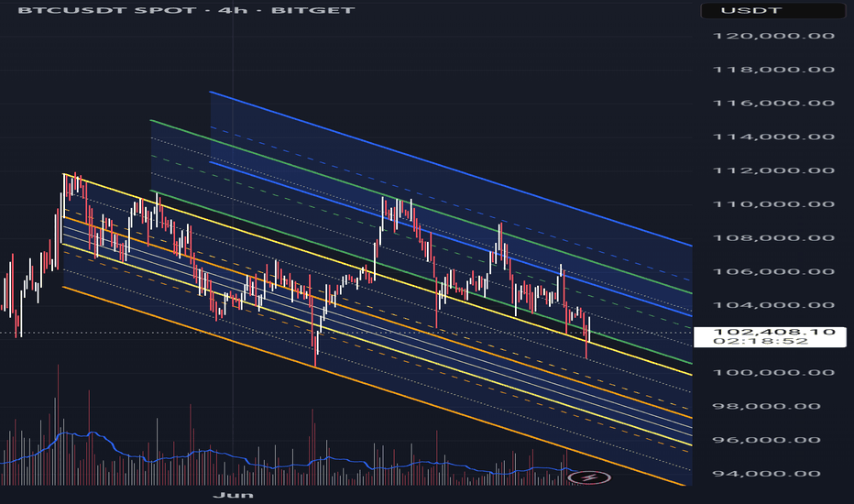Screen dimensions: 854x504
Task: Select the topmost solid blue channel line
Action: 451,169
